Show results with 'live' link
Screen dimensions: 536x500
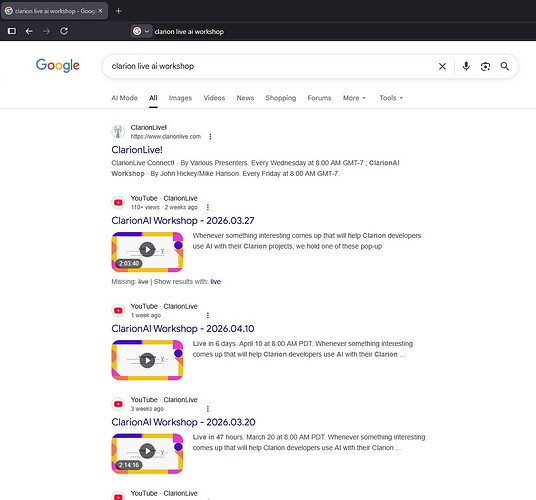tap(215, 282)
